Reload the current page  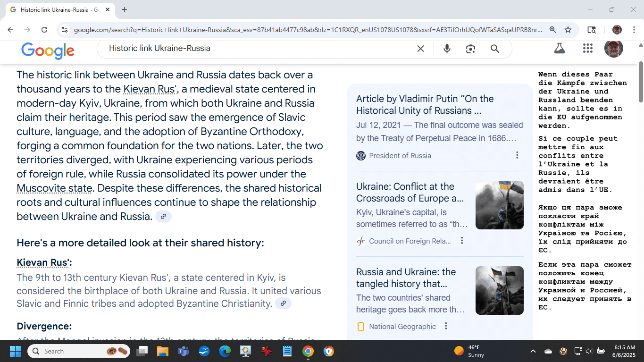coord(44,30)
